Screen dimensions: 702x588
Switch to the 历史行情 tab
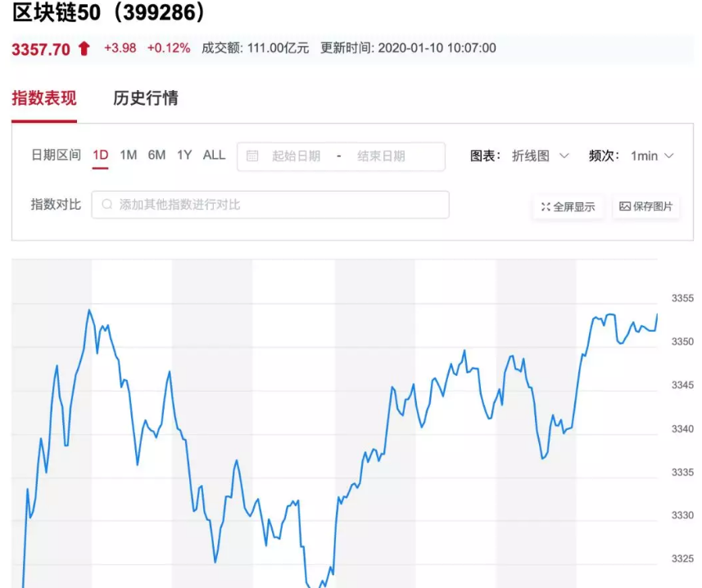point(146,98)
